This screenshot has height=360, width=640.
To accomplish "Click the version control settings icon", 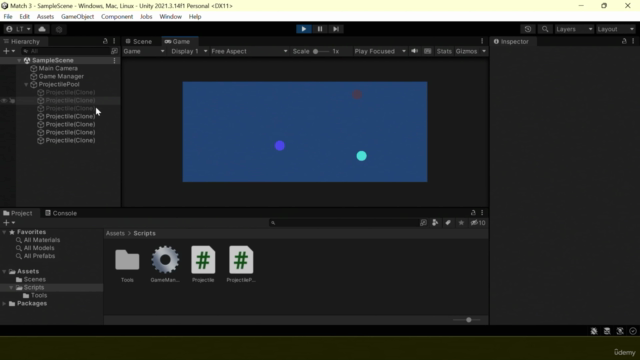I will point(59,29).
